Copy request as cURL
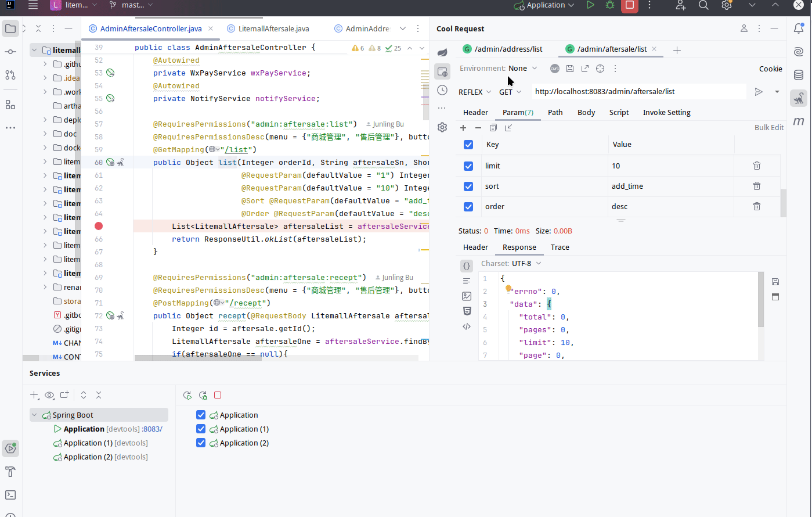The height and width of the screenshot is (517, 812). click(x=555, y=69)
